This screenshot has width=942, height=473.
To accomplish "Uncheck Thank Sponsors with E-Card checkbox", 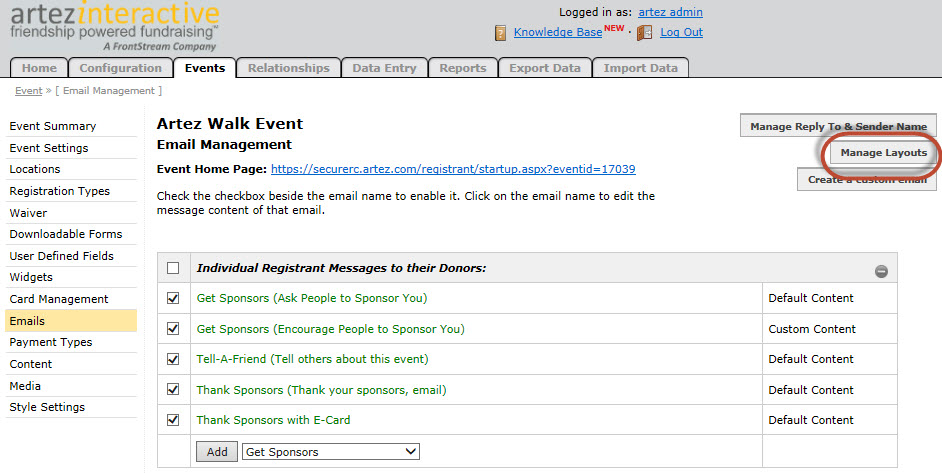I will point(173,420).
